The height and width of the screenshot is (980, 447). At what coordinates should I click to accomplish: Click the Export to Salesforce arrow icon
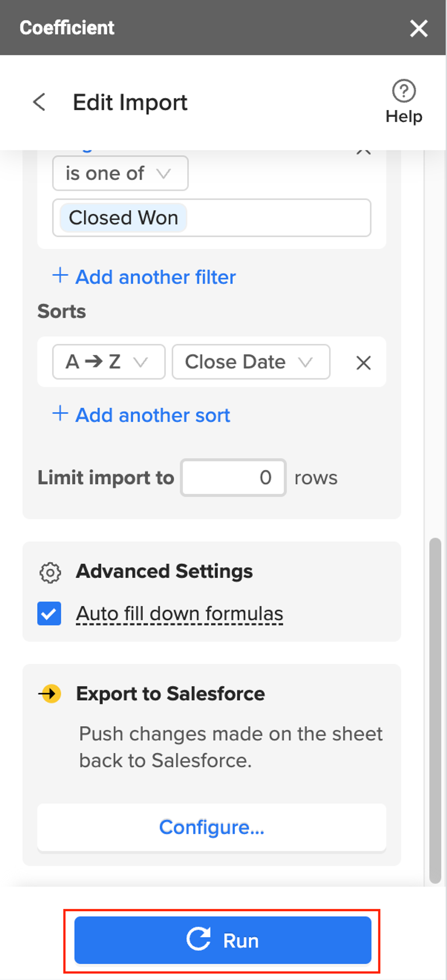coord(50,694)
